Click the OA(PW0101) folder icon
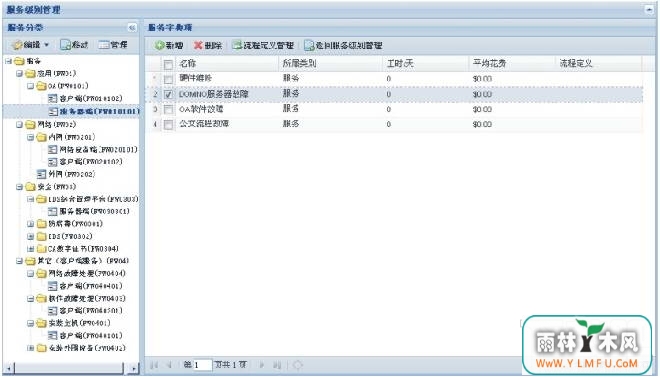Screen dimensions: 660x380 pos(41,86)
